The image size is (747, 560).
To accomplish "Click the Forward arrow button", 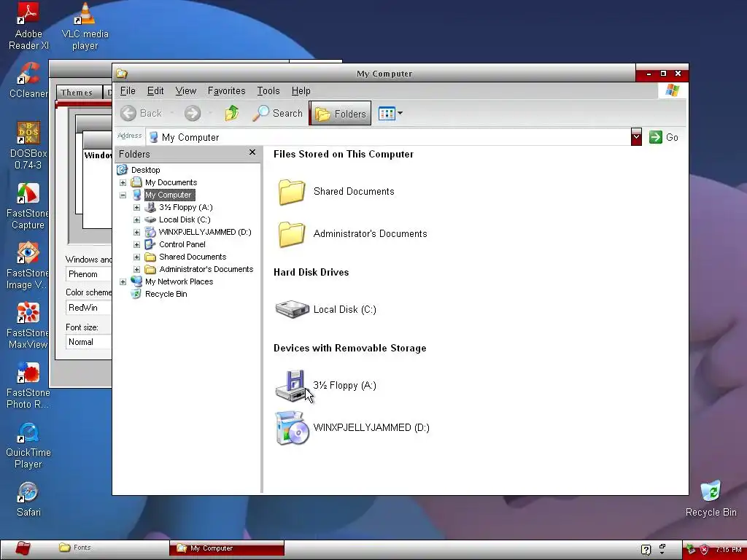I will point(193,113).
